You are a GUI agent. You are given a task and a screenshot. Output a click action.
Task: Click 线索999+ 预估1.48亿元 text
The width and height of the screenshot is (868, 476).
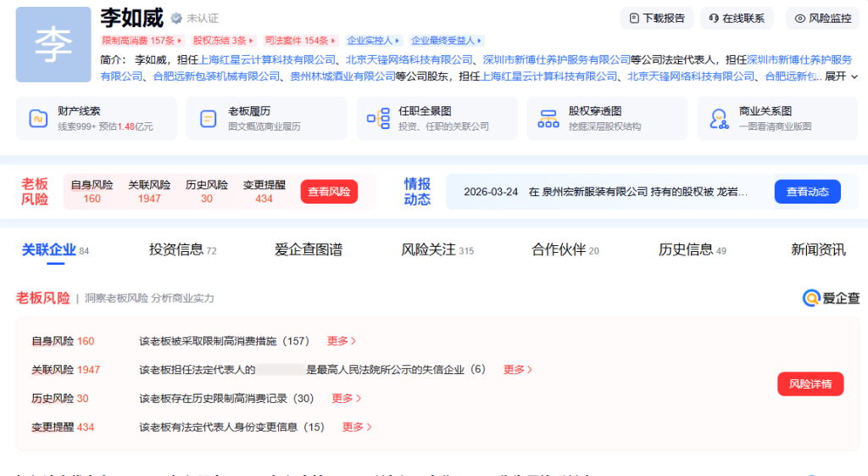[x=105, y=126]
